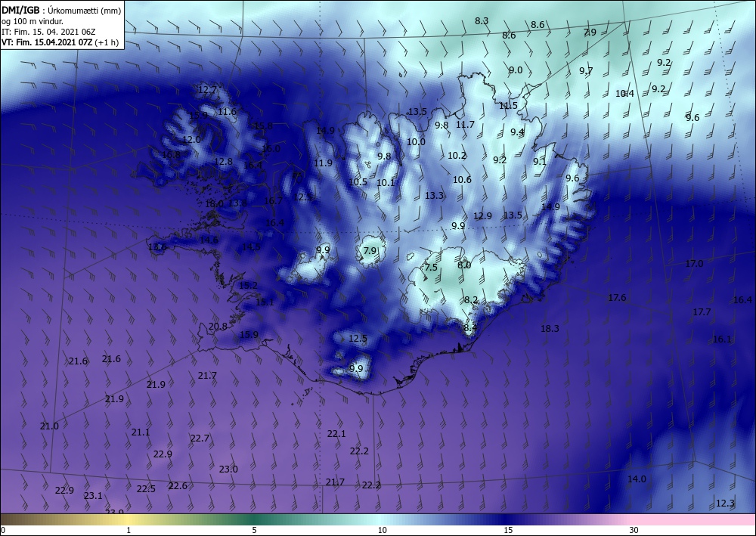
Task: Click the 9.7 value label
Action: [586, 71]
